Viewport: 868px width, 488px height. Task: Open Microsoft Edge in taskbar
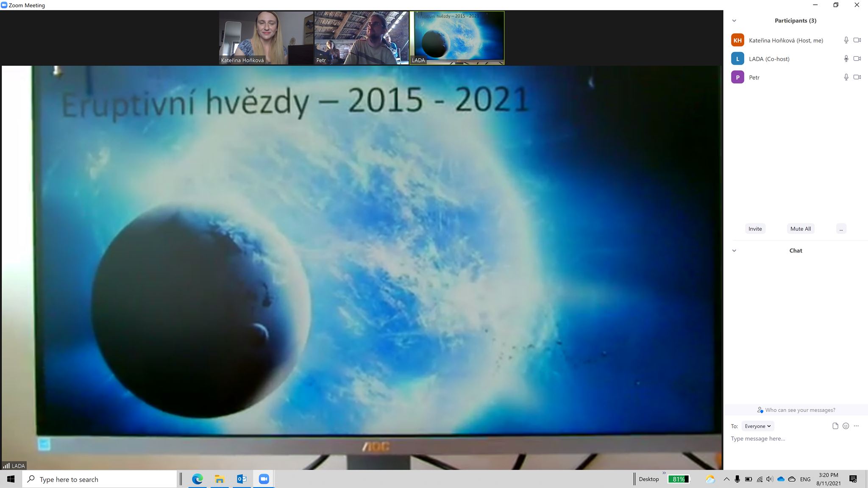197,479
